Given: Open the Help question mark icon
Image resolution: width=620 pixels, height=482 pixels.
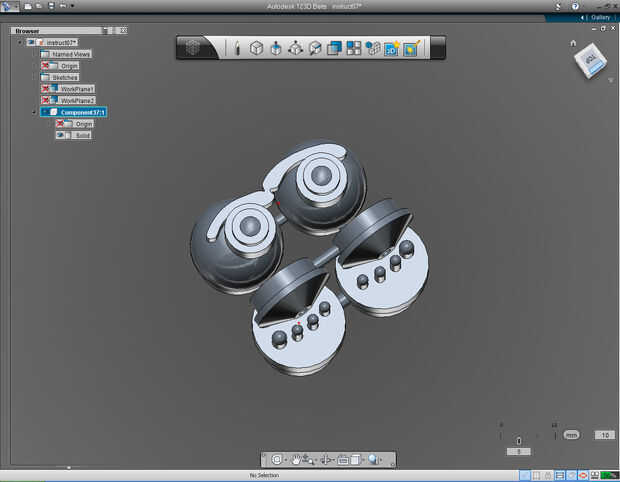Looking at the screenshot, I should pos(575,6).
